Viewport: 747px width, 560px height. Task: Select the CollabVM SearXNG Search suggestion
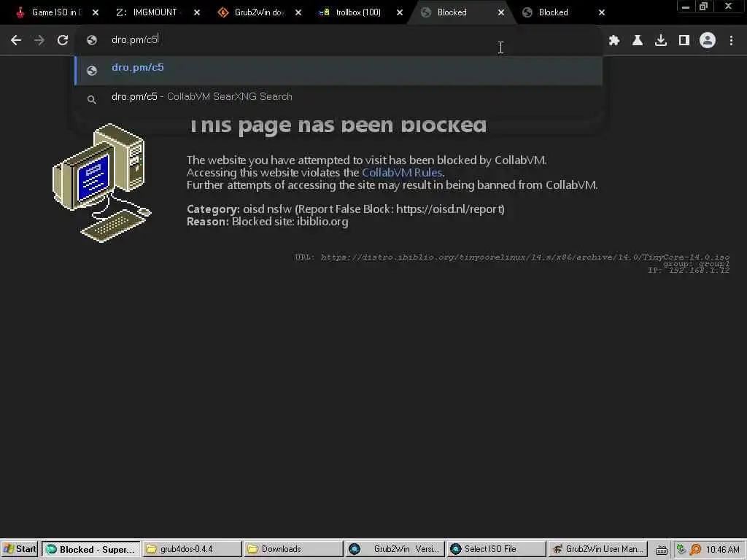click(x=338, y=97)
